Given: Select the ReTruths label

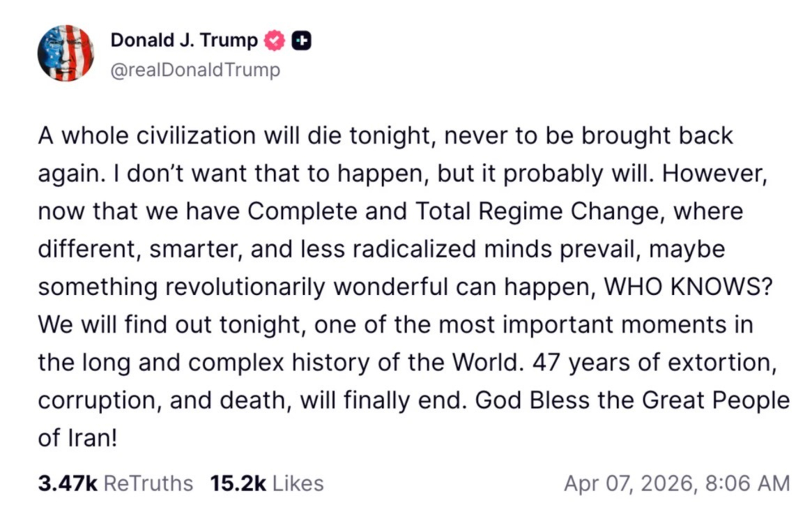Looking at the screenshot, I should 148,483.
